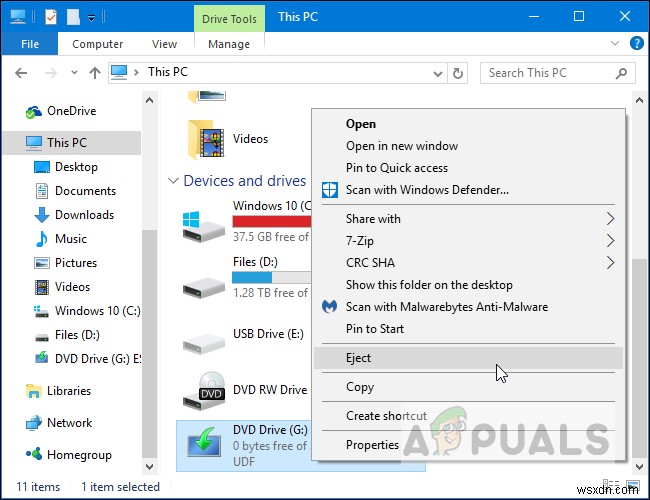
Task: Expand the ribbon with the chevron
Action: [615, 43]
